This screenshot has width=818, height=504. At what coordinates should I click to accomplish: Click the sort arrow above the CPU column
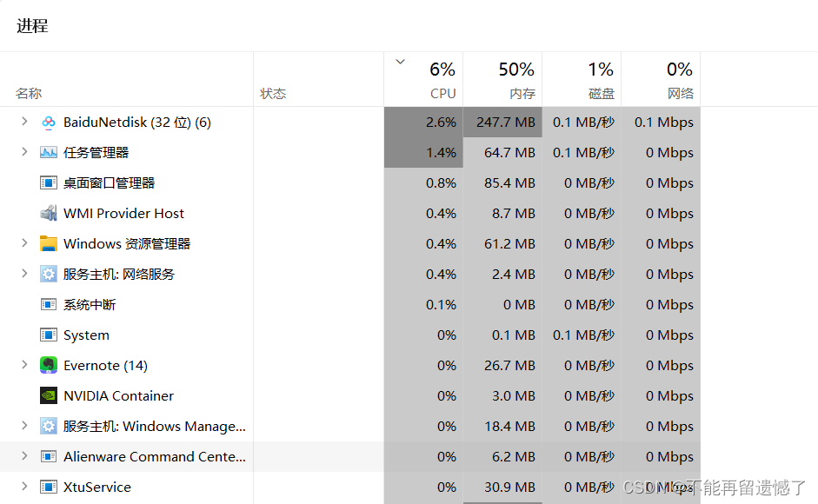tap(400, 62)
